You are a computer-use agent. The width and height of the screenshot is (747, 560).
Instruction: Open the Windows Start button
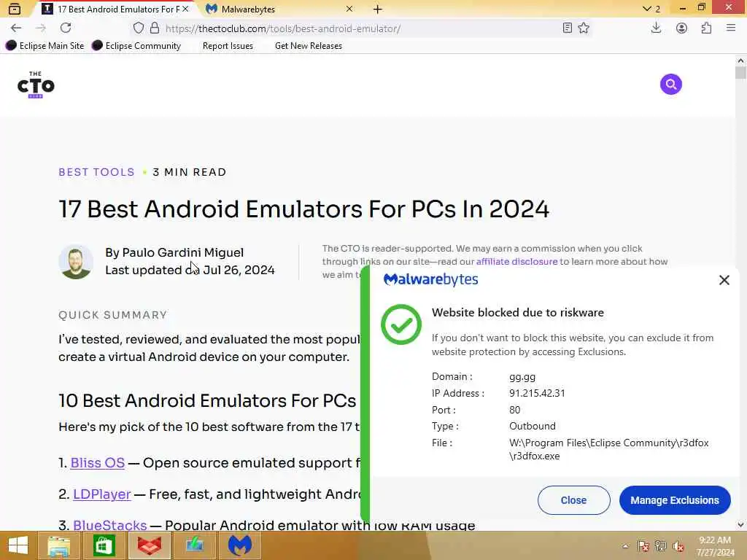click(18, 545)
